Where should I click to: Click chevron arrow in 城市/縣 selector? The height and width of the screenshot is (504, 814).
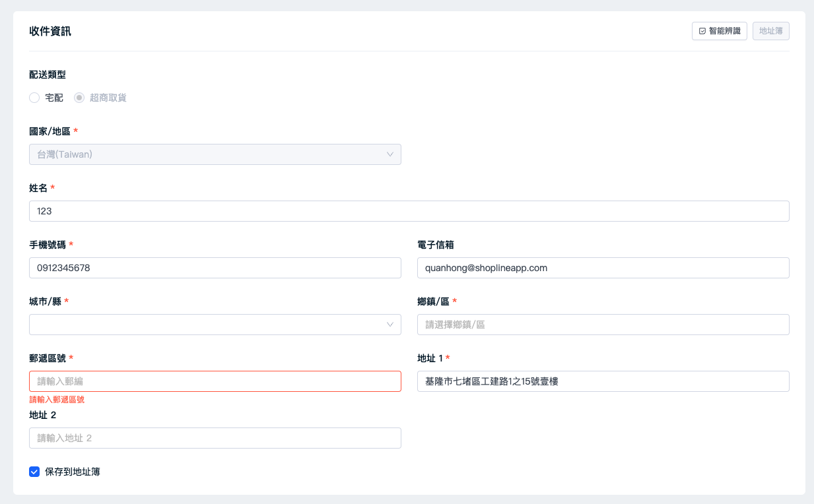[x=390, y=325]
